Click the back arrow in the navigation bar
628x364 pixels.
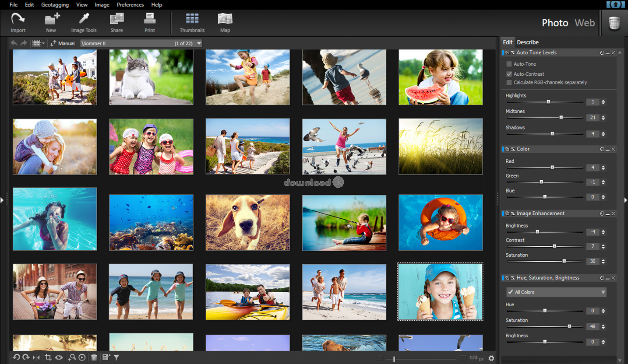(14, 43)
